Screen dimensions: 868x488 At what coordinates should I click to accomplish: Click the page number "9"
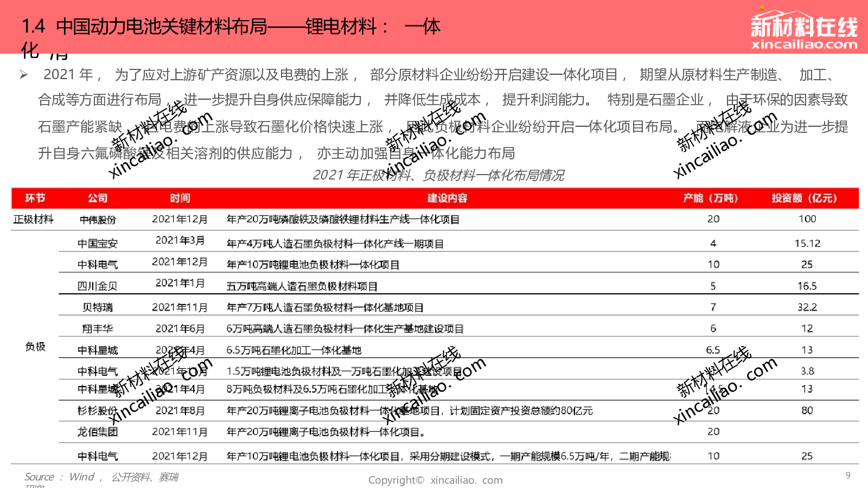click(x=848, y=475)
